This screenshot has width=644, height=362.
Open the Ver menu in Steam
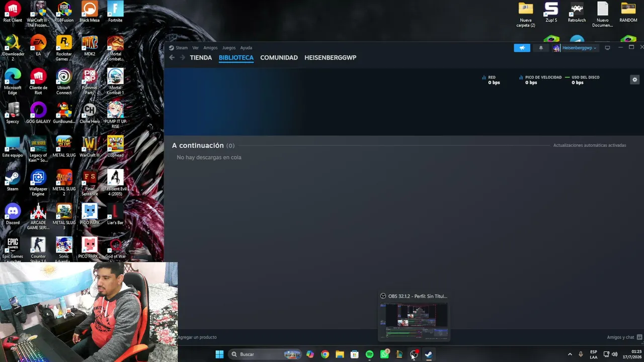[x=195, y=48]
